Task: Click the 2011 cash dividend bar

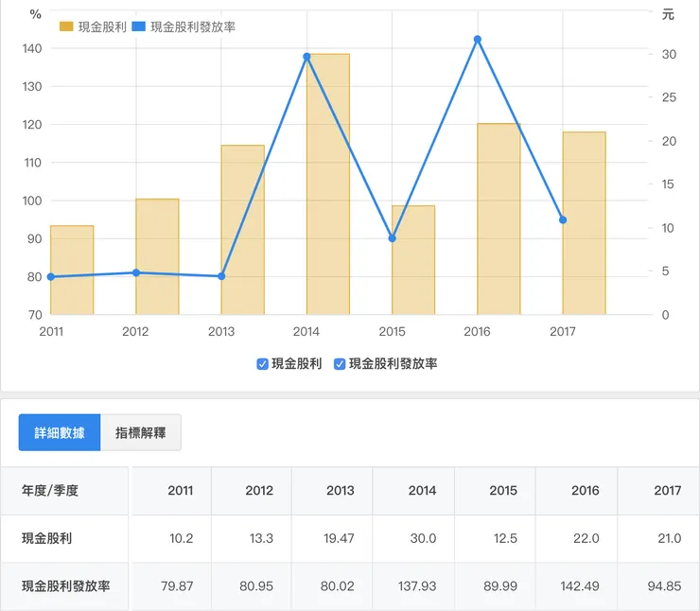Action: click(x=72, y=270)
